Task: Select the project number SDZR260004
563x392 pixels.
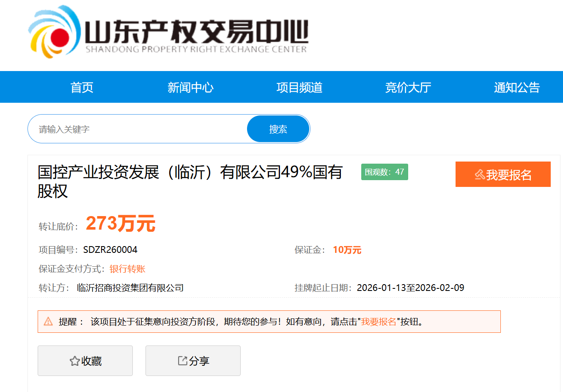Action: point(110,250)
